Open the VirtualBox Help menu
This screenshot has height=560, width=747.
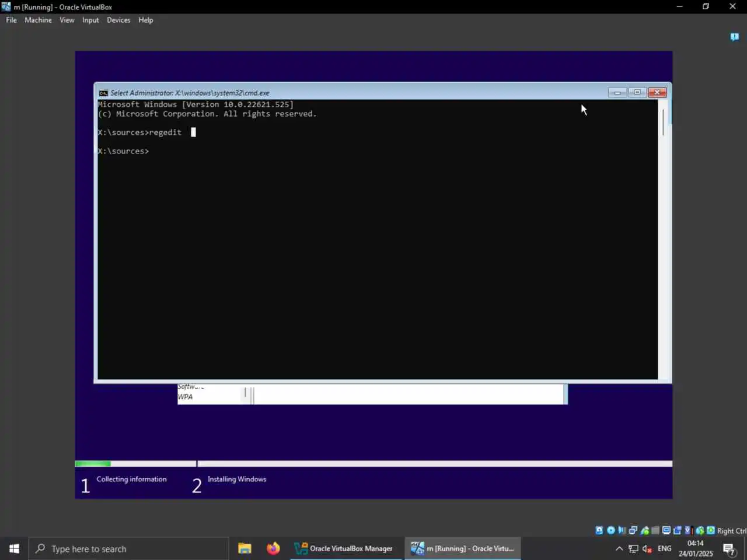pos(145,20)
